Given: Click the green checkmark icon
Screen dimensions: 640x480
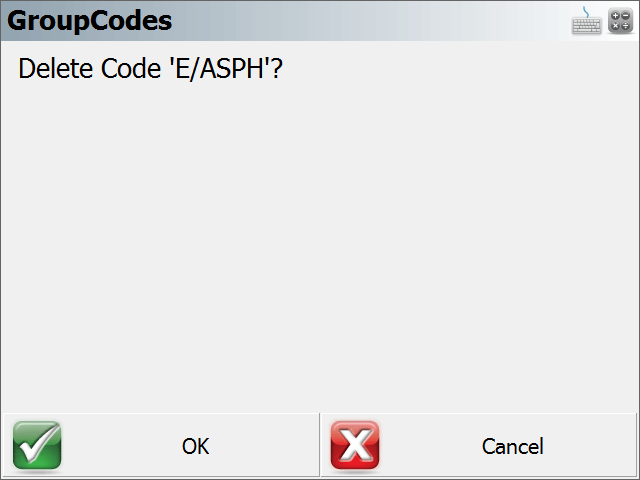Looking at the screenshot, I should [37, 445].
